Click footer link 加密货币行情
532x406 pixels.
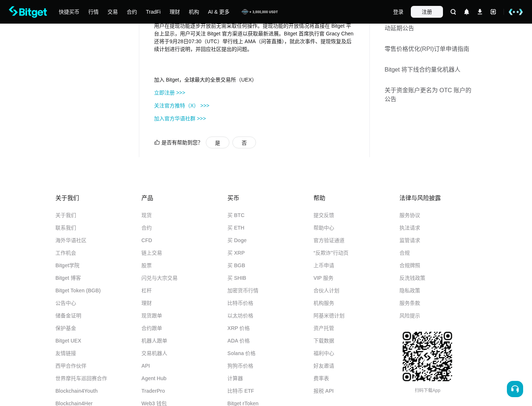[x=243, y=290]
